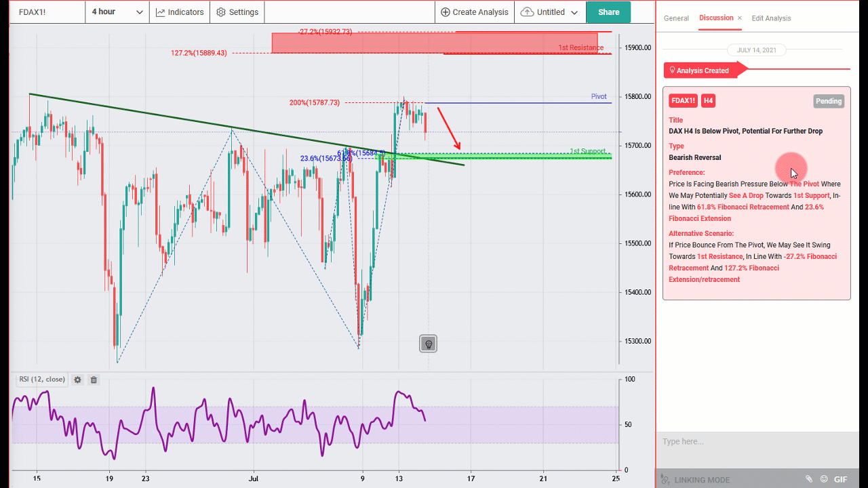Screen dimensions: 868x488
Task: Click The Pivot link in preference text
Action: click(x=804, y=184)
